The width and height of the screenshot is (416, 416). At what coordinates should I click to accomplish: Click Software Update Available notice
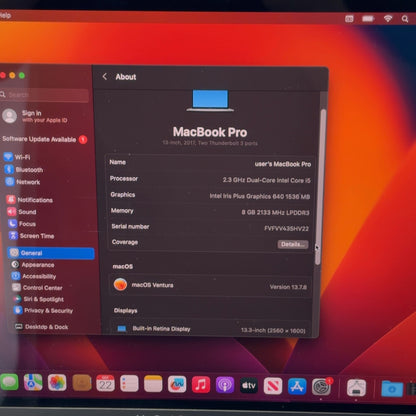pos(44,139)
